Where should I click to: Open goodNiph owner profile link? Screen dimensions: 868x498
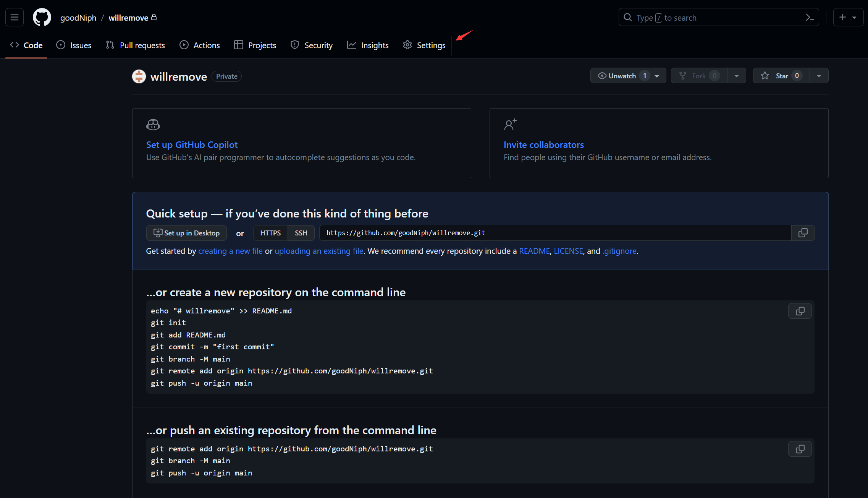[78, 18]
